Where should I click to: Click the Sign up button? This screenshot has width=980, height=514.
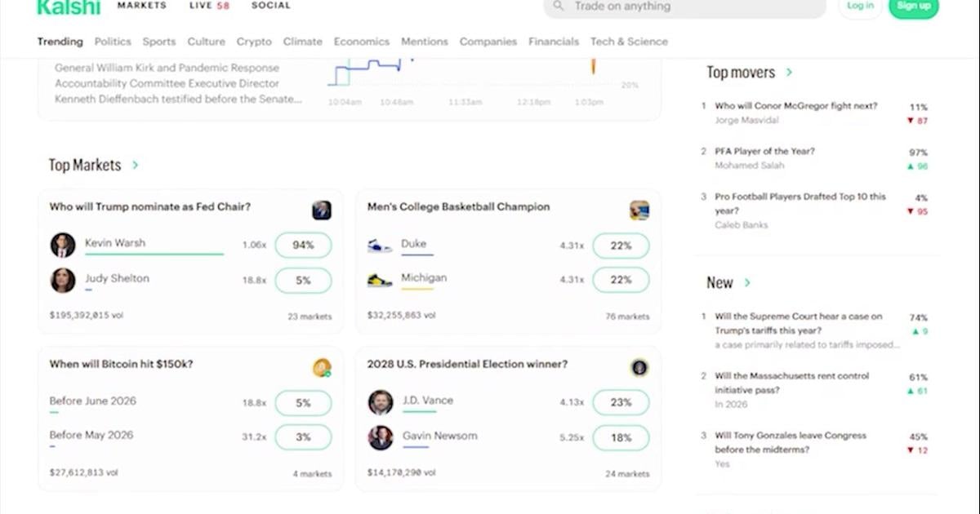pos(914,7)
